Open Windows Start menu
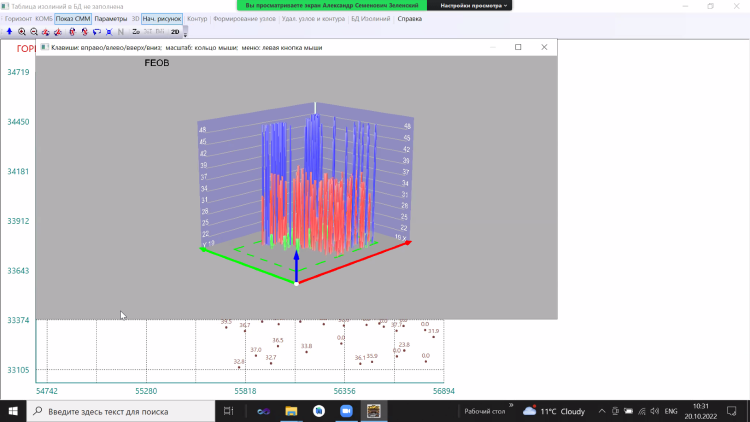Viewport: 750px width, 422px height. click(x=15, y=411)
